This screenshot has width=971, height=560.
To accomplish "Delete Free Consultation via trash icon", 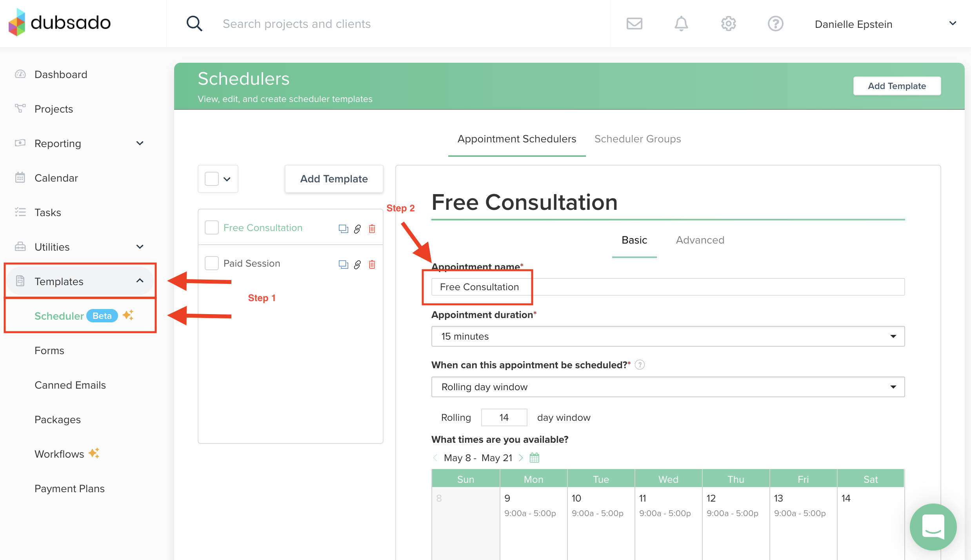I will (x=372, y=229).
